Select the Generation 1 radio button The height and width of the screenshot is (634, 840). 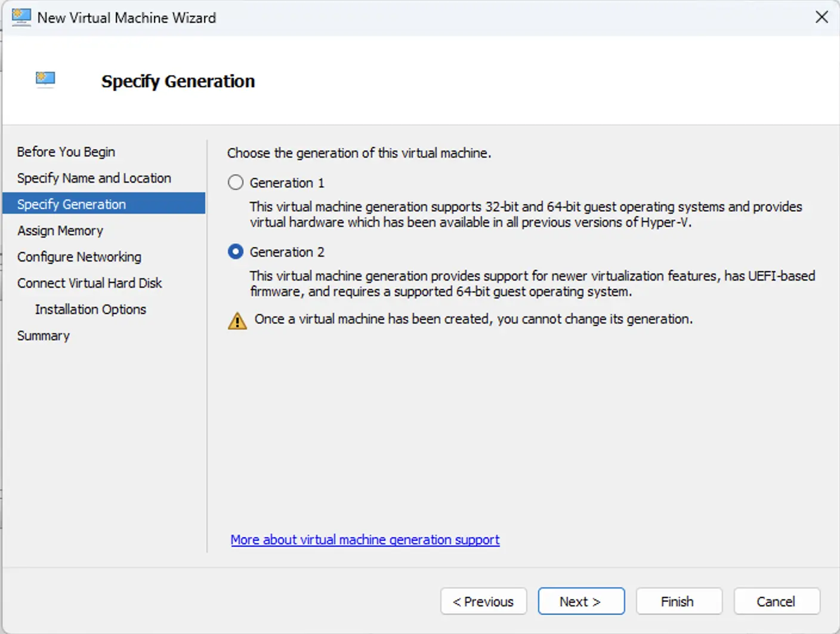[x=236, y=182]
